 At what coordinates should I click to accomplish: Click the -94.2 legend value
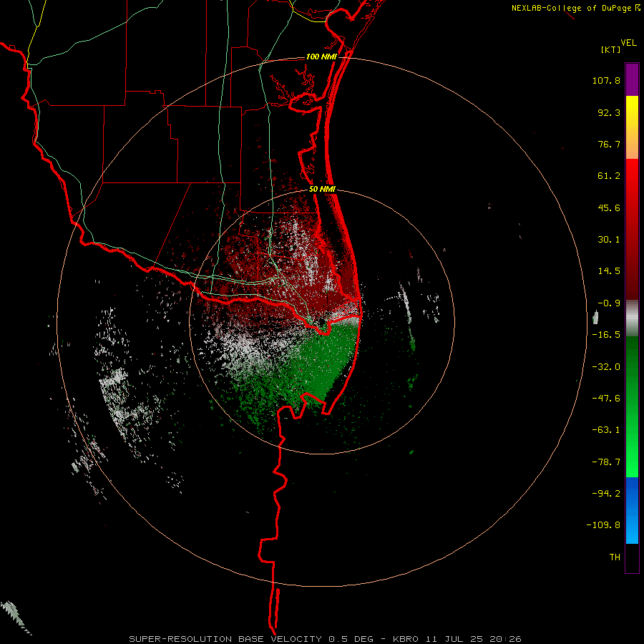(x=606, y=493)
